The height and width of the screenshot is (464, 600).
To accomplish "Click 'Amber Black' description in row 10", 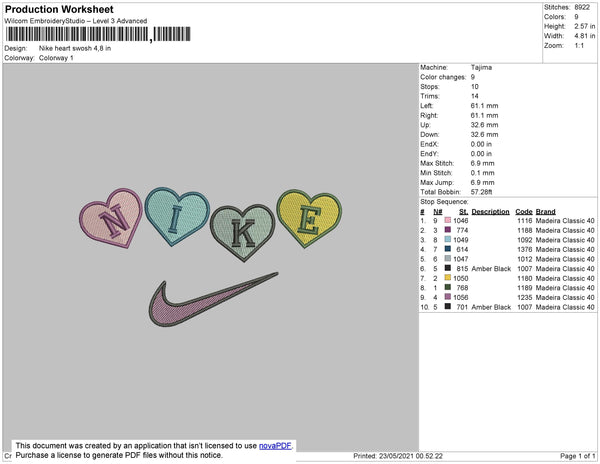I will (x=491, y=307).
